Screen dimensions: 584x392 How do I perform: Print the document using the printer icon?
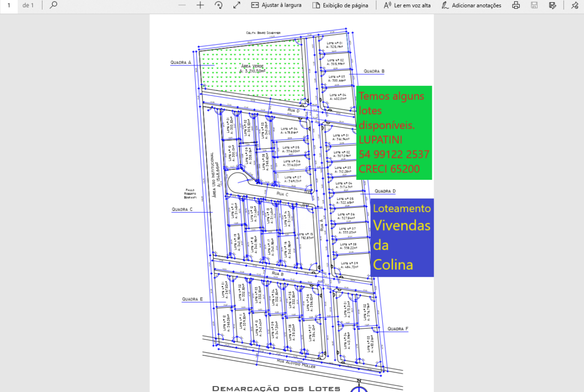pyautogui.click(x=516, y=5)
